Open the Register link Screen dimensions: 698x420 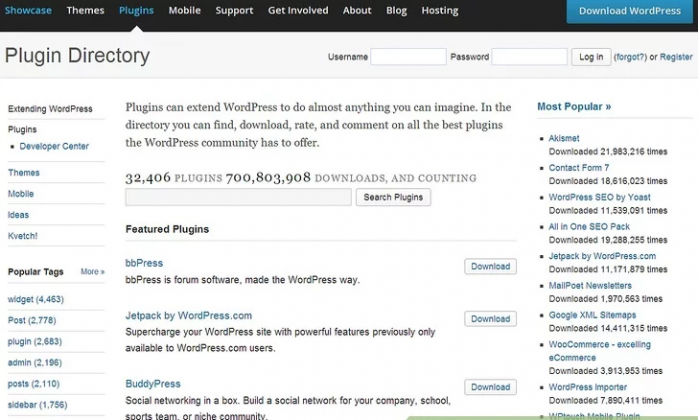point(676,57)
